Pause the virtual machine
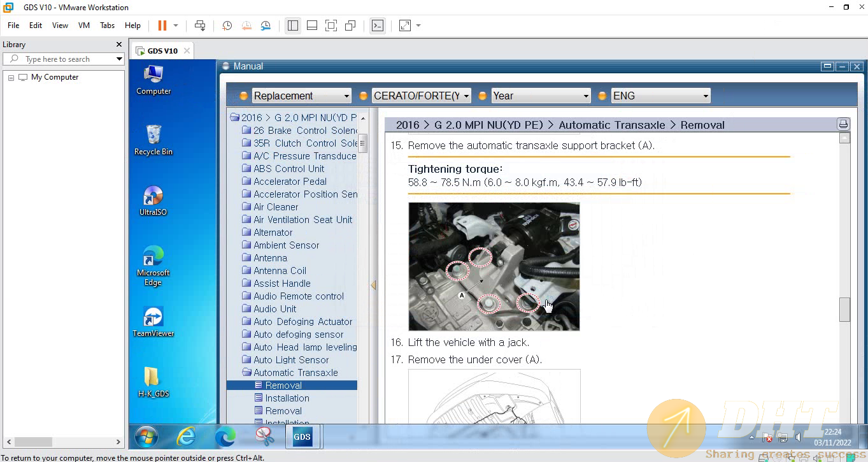The height and width of the screenshot is (462, 868). click(162, 25)
